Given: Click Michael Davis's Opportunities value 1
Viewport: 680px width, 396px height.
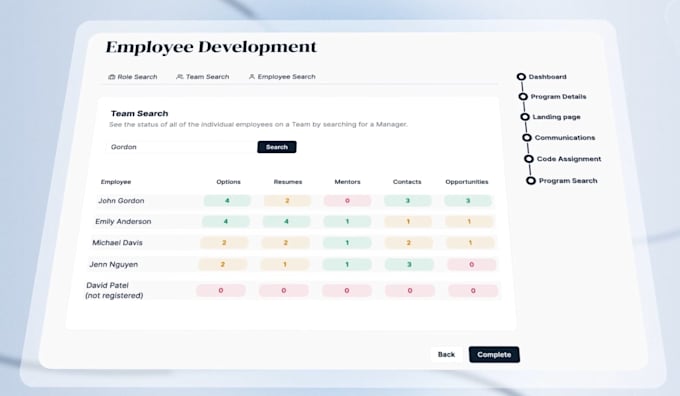Looking at the screenshot, I should 470,242.
